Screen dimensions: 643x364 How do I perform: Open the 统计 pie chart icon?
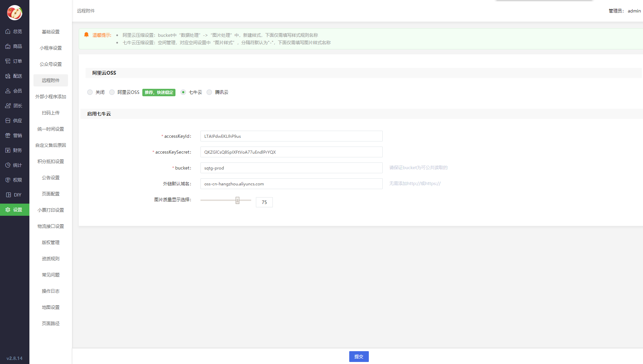pos(8,165)
